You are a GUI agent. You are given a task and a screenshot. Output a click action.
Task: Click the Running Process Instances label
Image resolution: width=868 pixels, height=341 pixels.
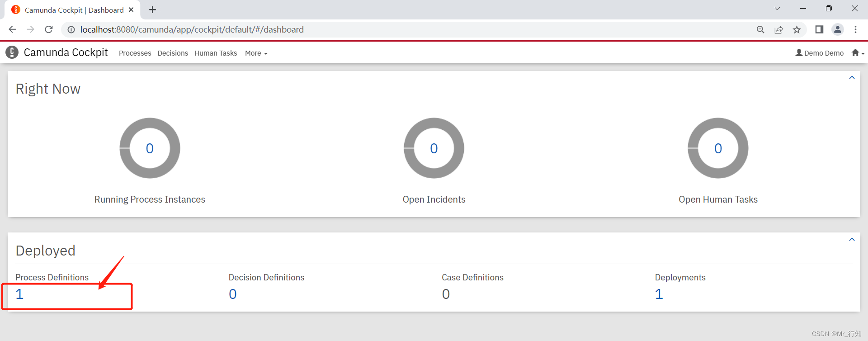pyautogui.click(x=150, y=199)
